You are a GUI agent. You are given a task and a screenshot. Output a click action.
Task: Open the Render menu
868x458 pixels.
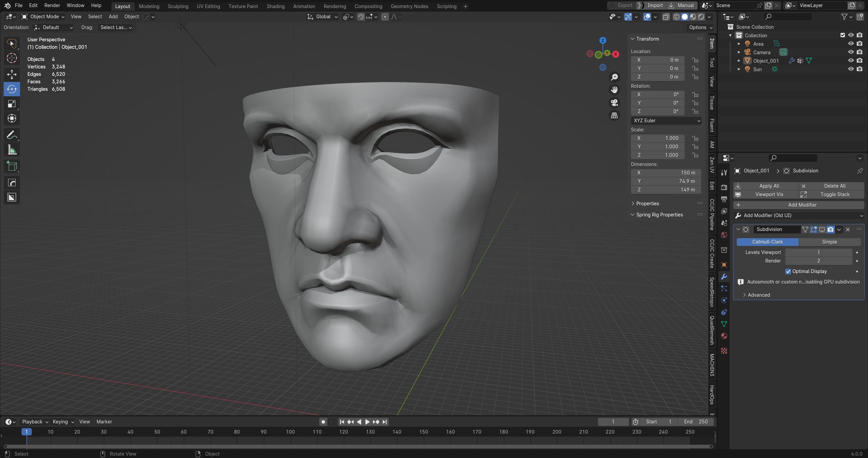[52, 5]
